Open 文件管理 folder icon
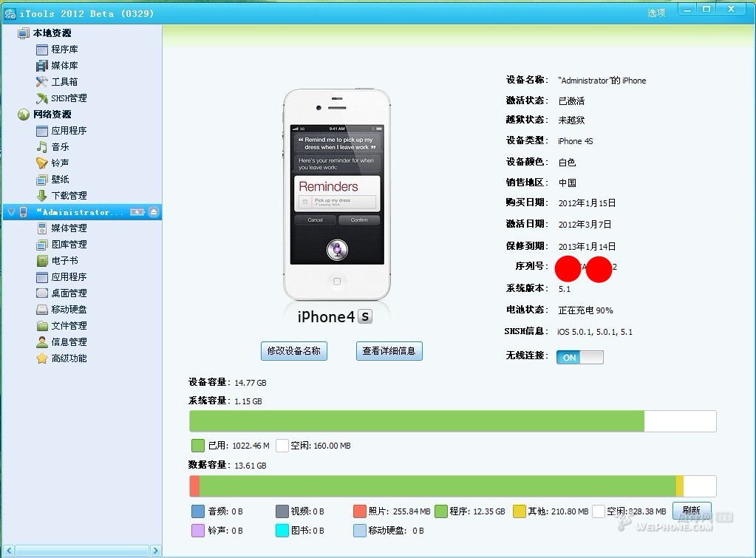756x558 pixels. pos(42,326)
